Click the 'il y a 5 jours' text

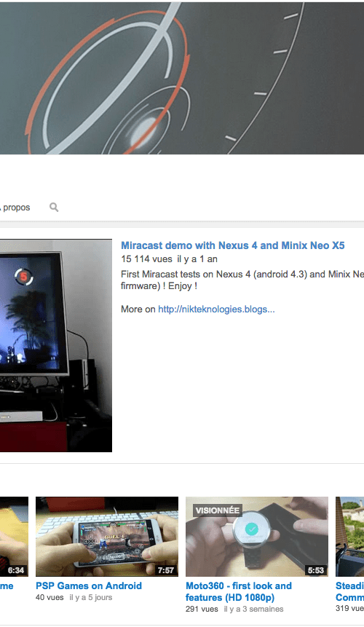[91, 597]
